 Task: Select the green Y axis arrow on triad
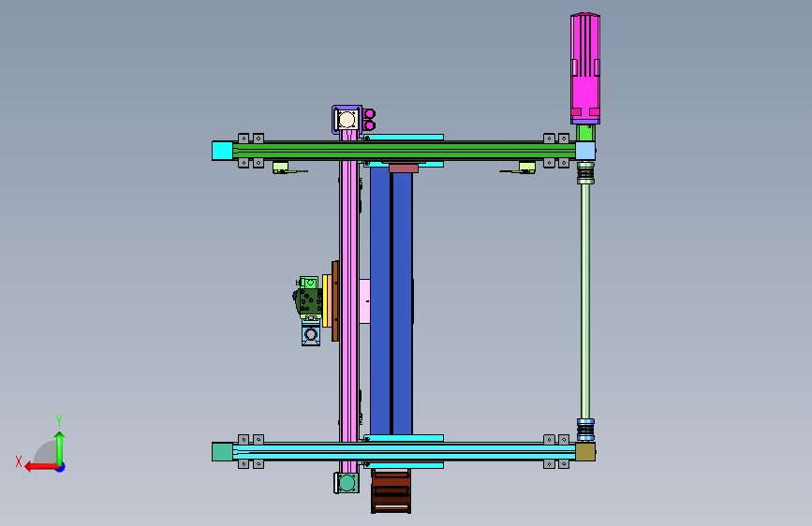tap(60, 447)
